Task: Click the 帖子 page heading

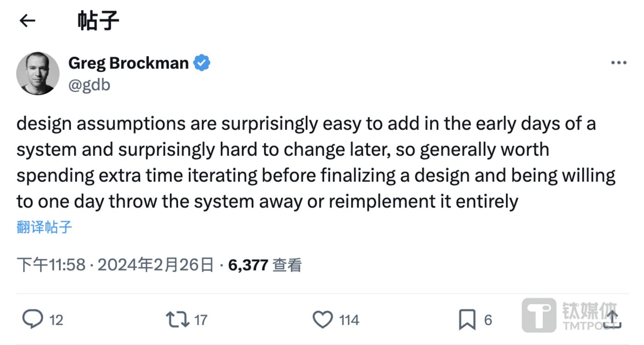Action: 99,21
